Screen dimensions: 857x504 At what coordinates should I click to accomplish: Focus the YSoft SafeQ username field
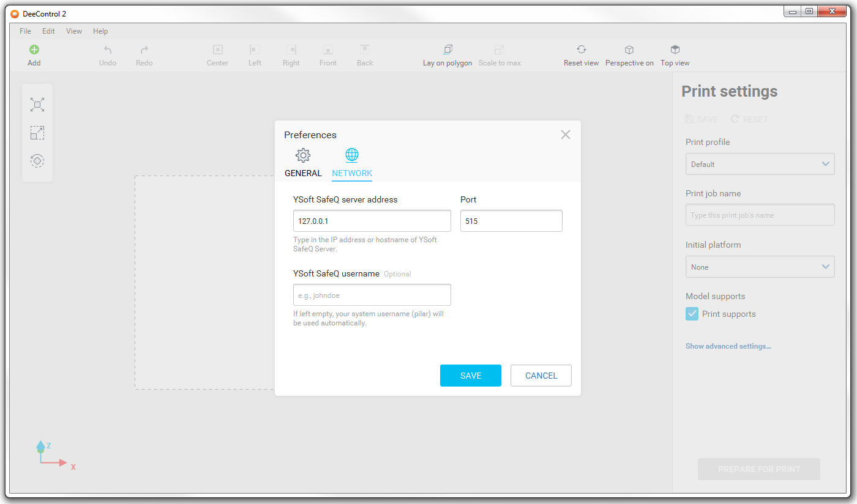372,295
